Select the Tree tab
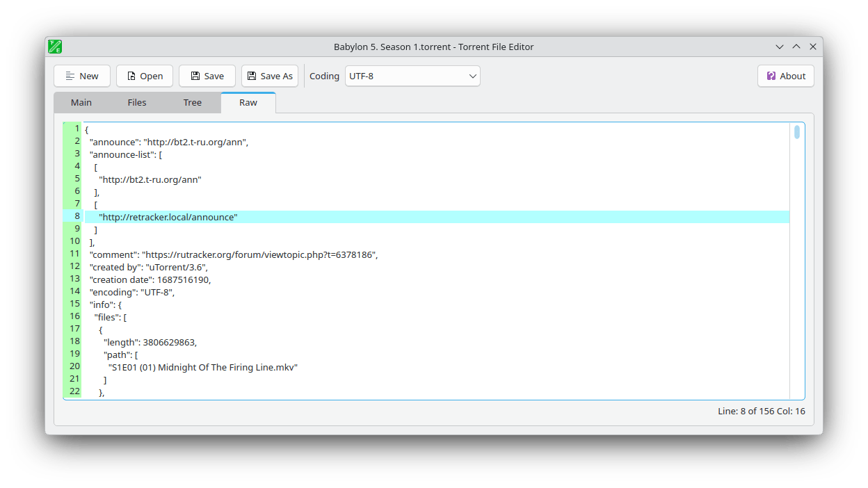 [x=192, y=102]
